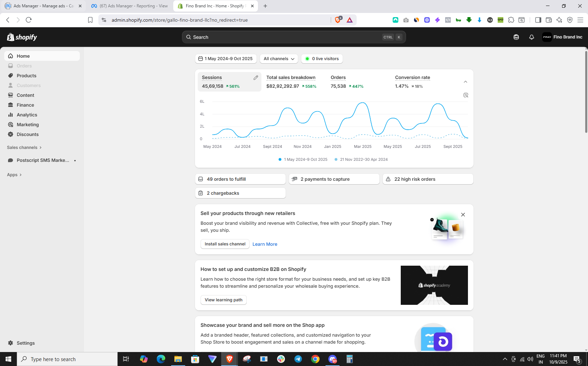Open 2 payments to capture
Viewport: 588px width, 366px height.
tap(334, 179)
